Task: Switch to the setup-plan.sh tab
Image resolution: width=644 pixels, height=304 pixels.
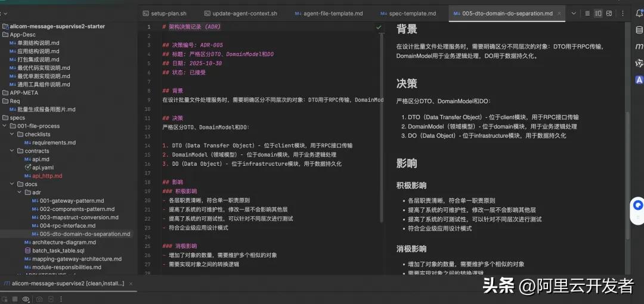Action: [x=165, y=14]
